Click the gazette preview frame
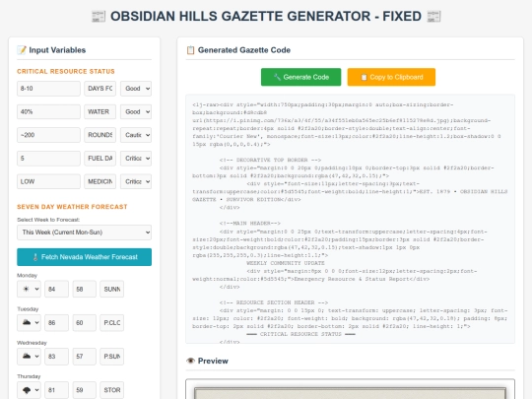532x399 pixels. pyautogui.click(x=350, y=389)
